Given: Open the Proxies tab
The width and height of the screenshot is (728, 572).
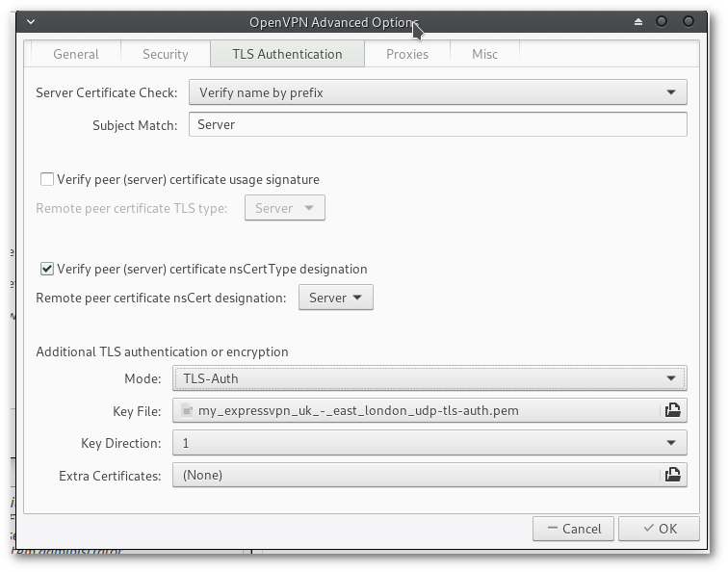Looking at the screenshot, I should pyautogui.click(x=407, y=54).
